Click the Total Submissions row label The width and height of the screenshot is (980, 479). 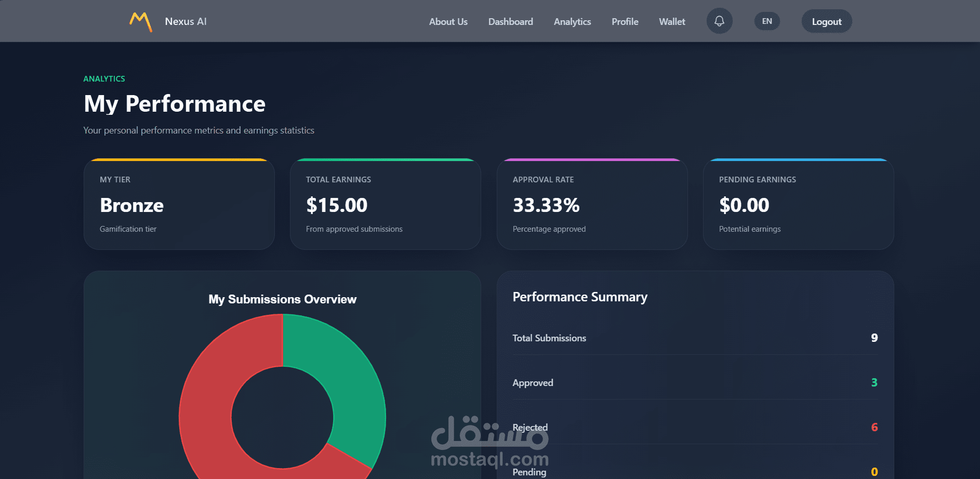click(549, 338)
